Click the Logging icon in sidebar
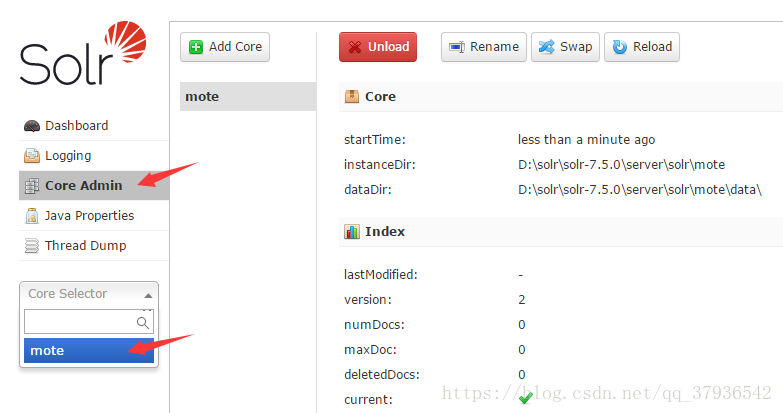The image size is (783, 413). pos(32,156)
